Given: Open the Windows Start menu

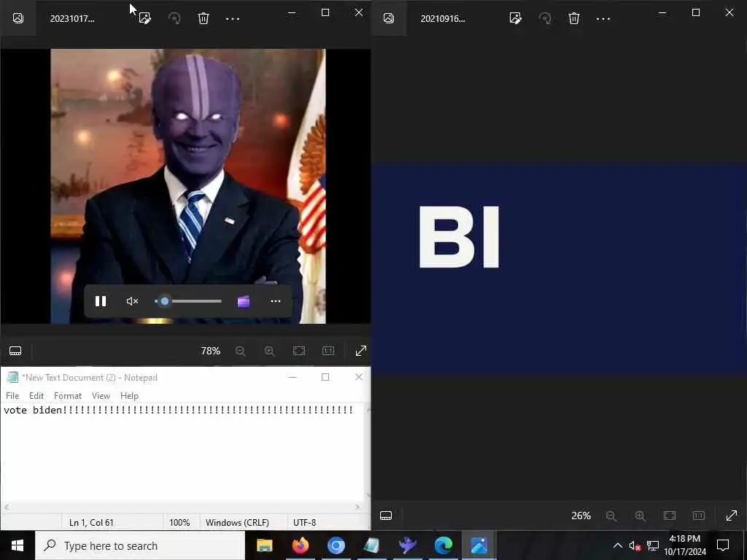Looking at the screenshot, I should click(18, 545).
